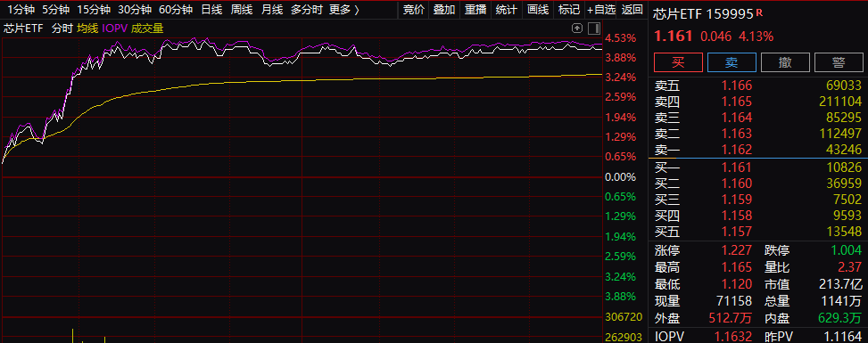Toggle the right side panel icon
Image resolution: width=868 pixels, height=343 pixels.
click(x=594, y=28)
